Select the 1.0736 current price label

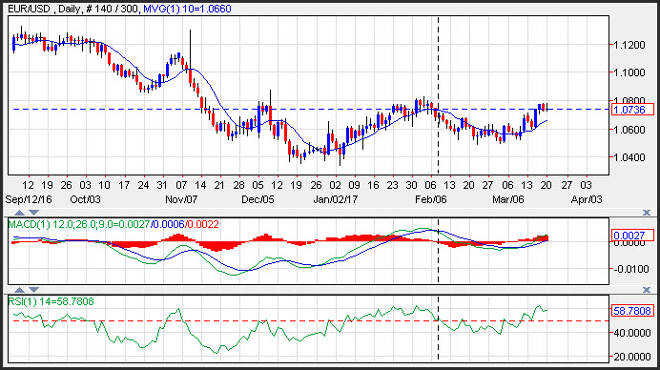[x=632, y=109]
